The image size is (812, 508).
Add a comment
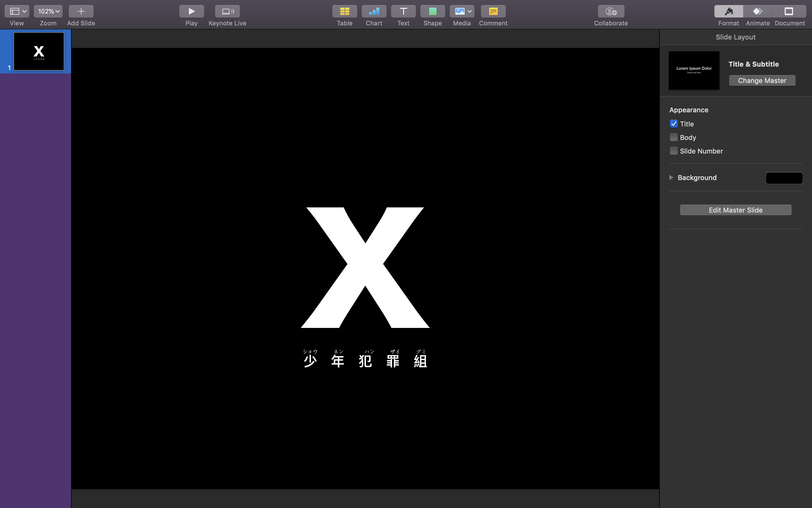tap(493, 11)
